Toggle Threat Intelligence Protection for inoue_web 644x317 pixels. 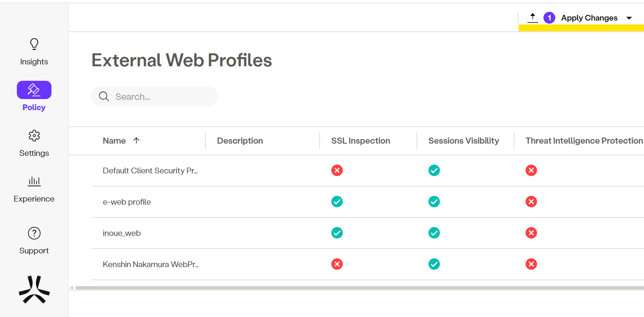[531, 233]
